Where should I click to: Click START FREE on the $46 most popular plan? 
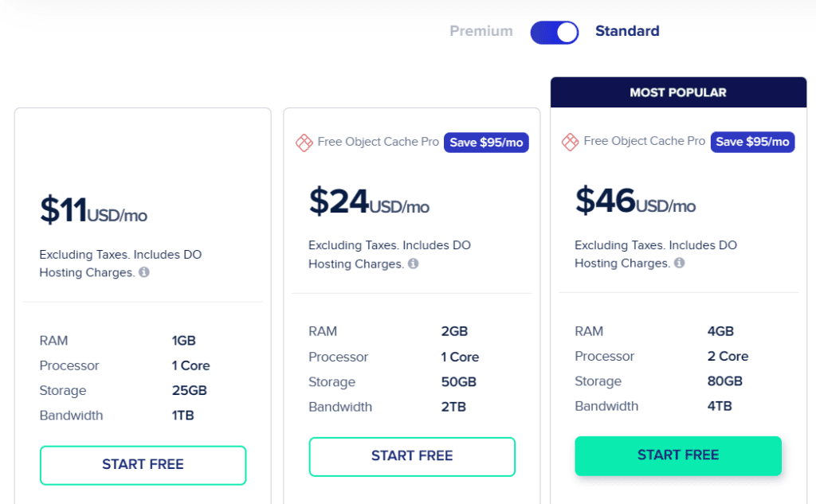[678, 455]
